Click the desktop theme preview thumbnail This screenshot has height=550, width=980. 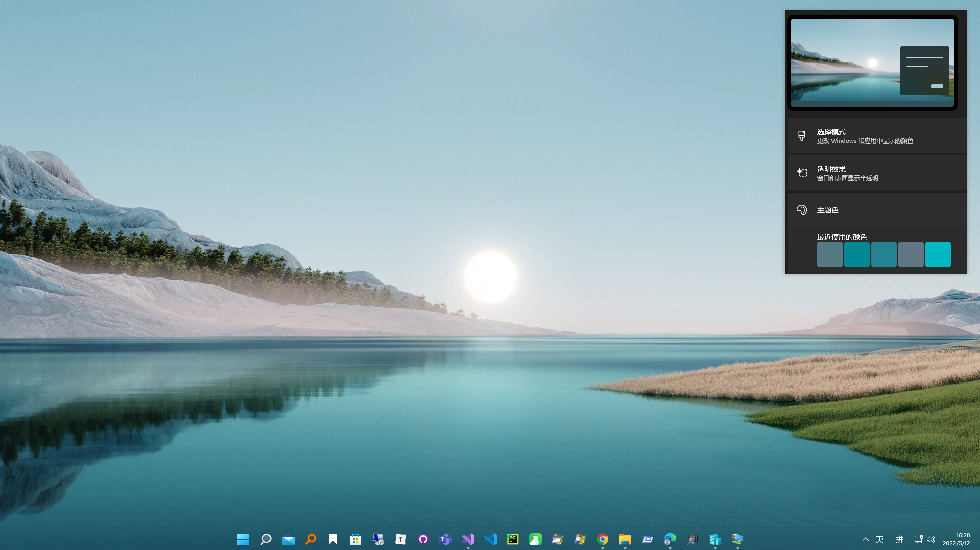coord(872,63)
